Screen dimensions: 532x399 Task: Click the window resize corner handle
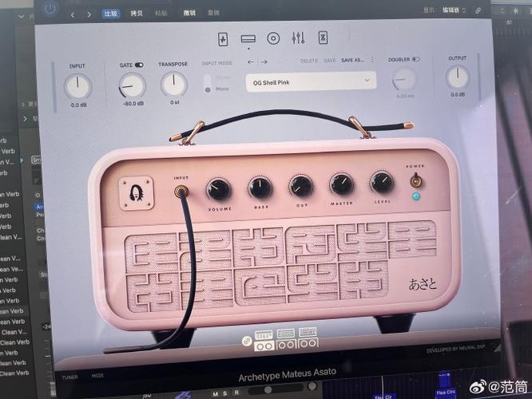pyautogui.click(x=497, y=347)
